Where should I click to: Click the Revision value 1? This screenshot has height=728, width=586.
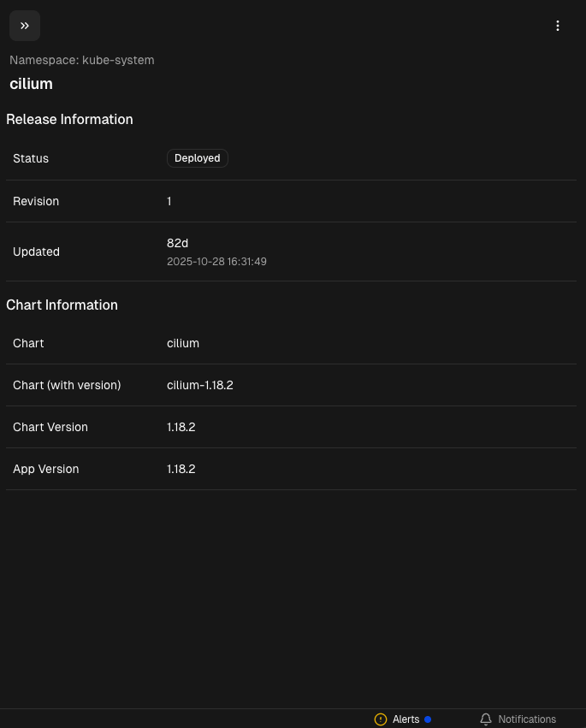point(169,201)
